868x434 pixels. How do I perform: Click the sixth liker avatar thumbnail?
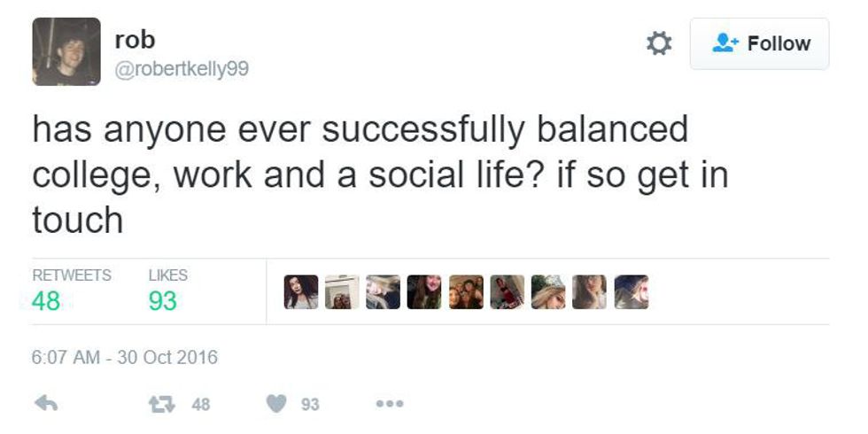click(507, 292)
